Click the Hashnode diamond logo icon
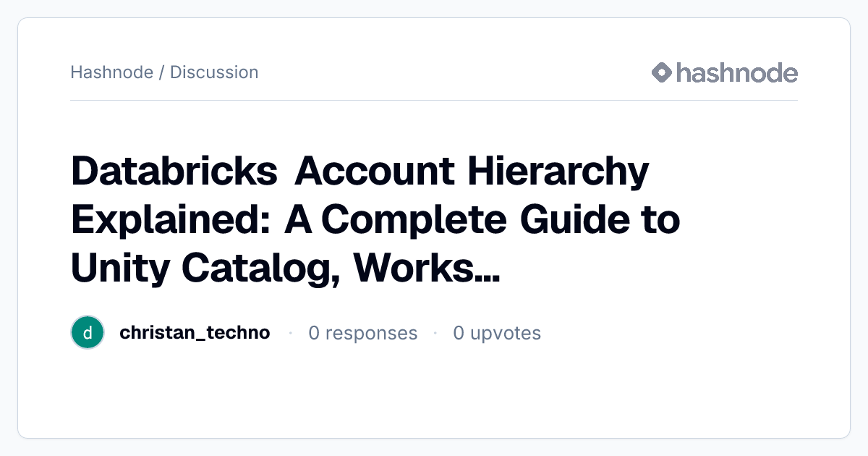Screen dimensions: 868x456 click(662, 72)
